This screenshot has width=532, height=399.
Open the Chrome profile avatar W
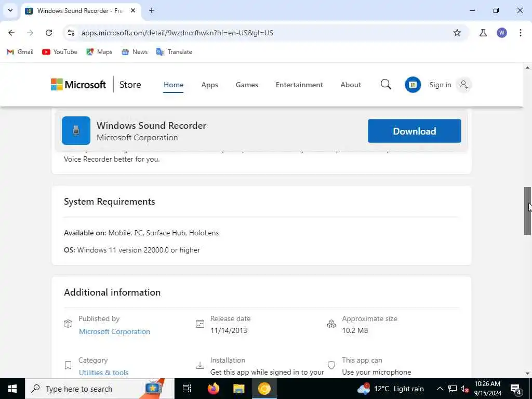[x=502, y=33]
